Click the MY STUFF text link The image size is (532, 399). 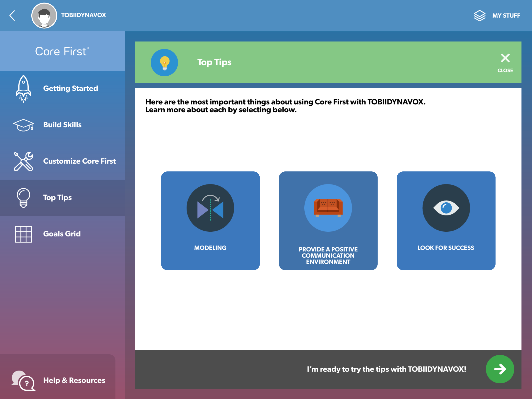506,16
